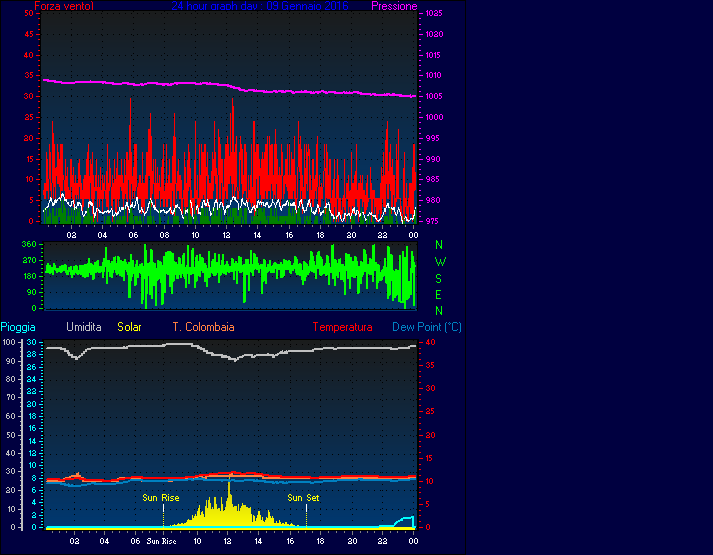Select the red 'Temperatura' legend label

(x=342, y=327)
